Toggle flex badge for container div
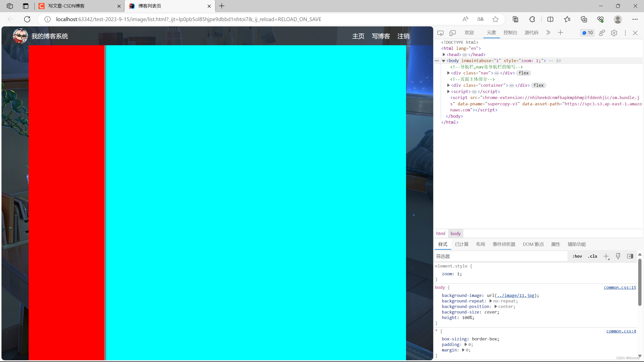The height and width of the screenshot is (362, 644). pyautogui.click(x=538, y=85)
